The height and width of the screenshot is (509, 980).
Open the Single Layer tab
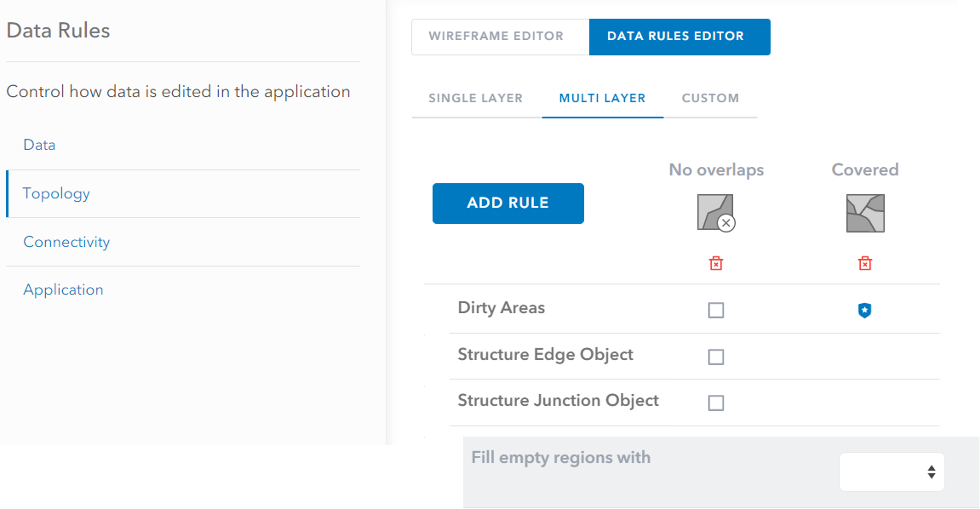pyautogui.click(x=476, y=98)
